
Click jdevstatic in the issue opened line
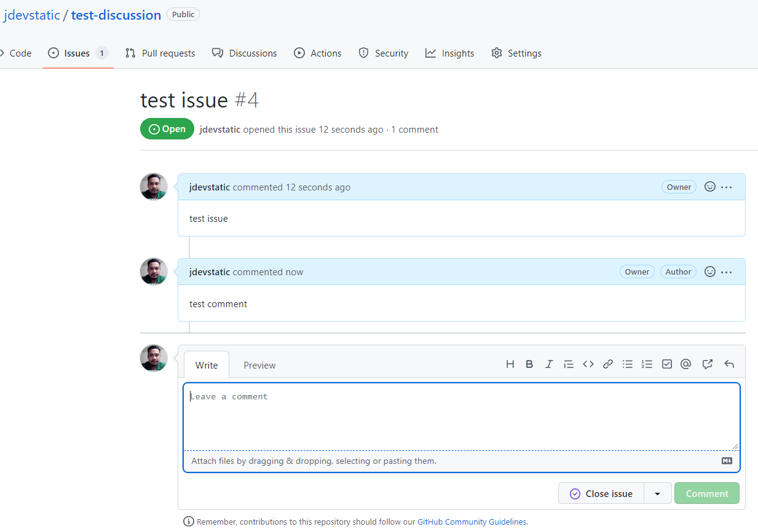tap(220, 130)
